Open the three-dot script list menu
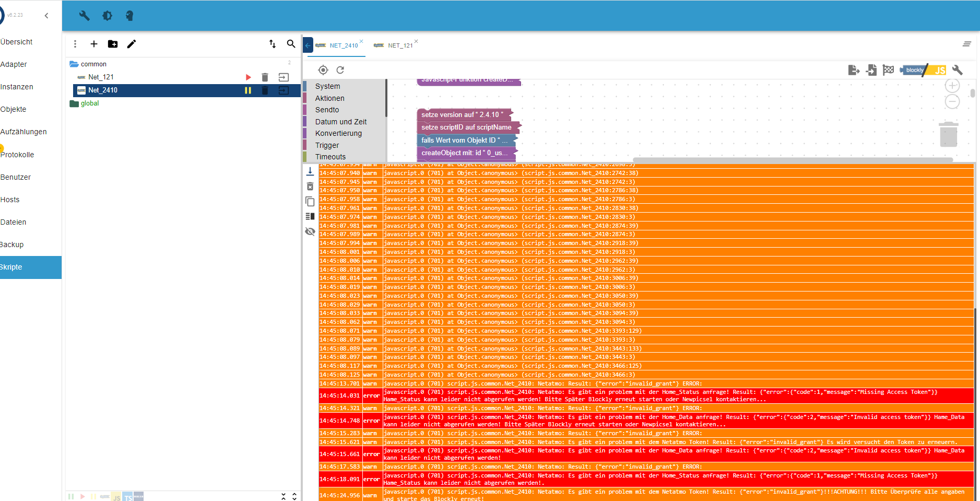Image resolution: width=980 pixels, height=501 pixels. 75,44
